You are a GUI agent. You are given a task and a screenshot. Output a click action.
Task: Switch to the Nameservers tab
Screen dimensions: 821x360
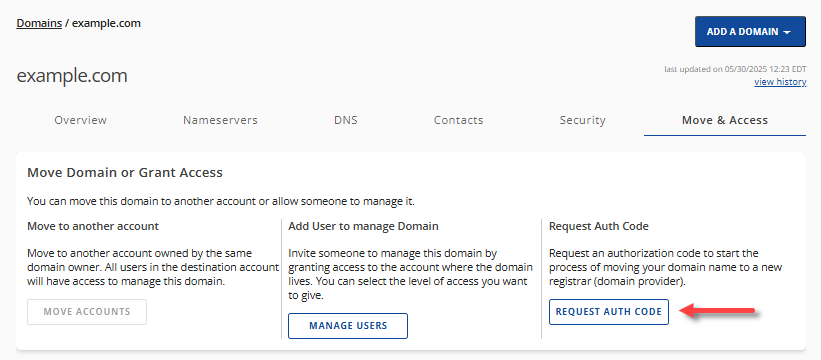coord(220,120)
